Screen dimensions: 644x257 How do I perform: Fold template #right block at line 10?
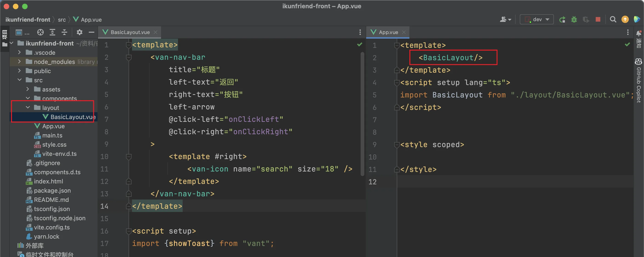click(x=129, y=157)
